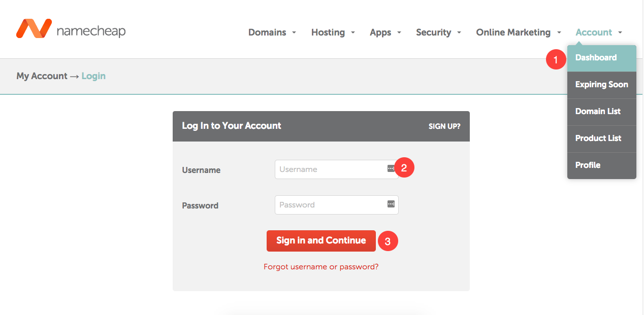Click the red step 2 marker
Image resolution: width=644 pixels, height=315 pixels.
point(404,168)
